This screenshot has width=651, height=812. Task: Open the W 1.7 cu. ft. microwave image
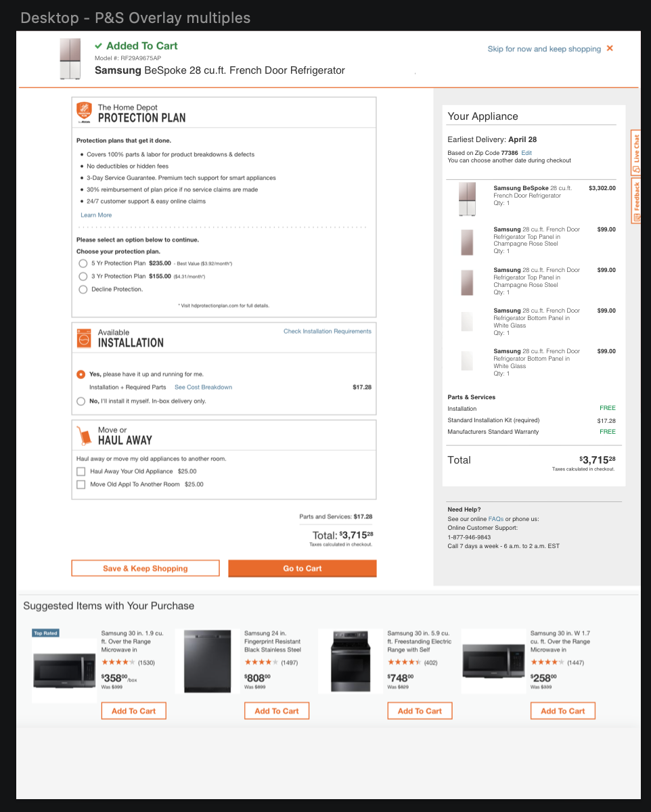coord(493,660)
